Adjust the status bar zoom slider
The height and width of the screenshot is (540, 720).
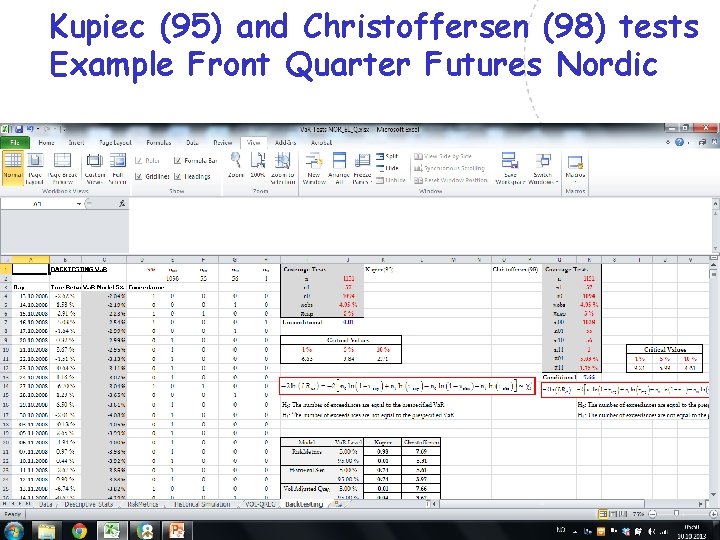tap(676, 514)
